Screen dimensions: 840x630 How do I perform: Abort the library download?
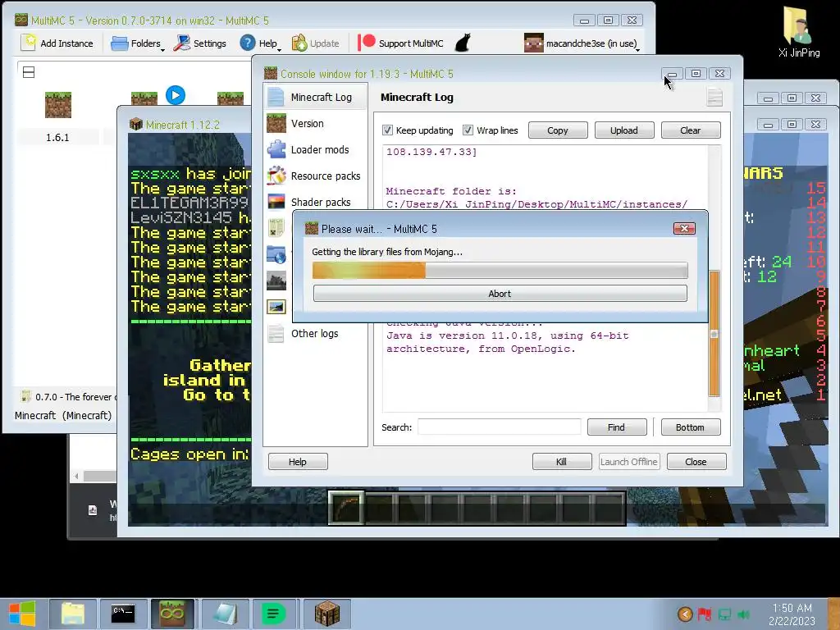point(500,294)
